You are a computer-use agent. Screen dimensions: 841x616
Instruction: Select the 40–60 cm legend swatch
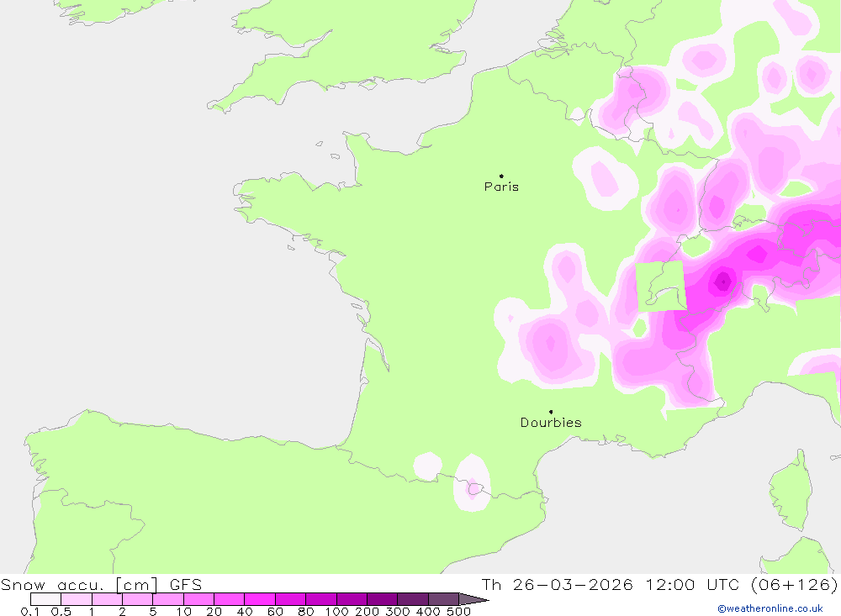click(x=260, y=599)
